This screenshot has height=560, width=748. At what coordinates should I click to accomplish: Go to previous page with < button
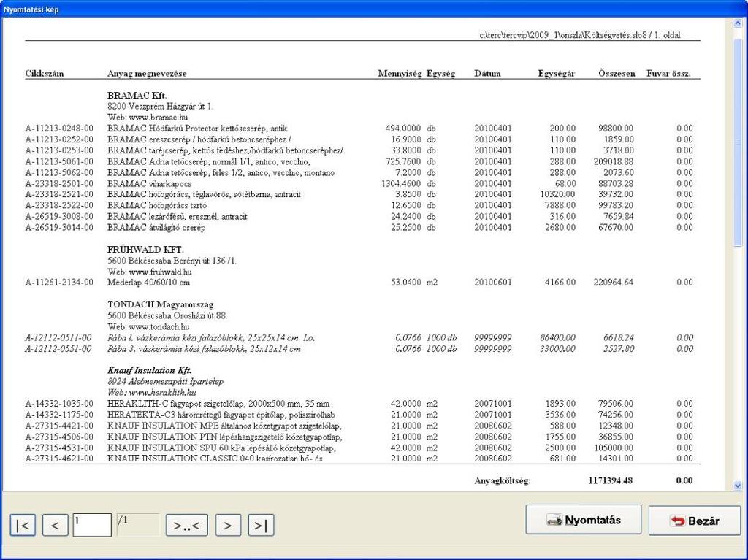click(56, 525)
